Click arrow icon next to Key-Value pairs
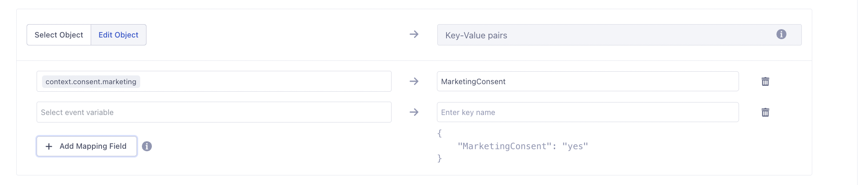Viewport: 868px width, 185px height. (414, 35)
